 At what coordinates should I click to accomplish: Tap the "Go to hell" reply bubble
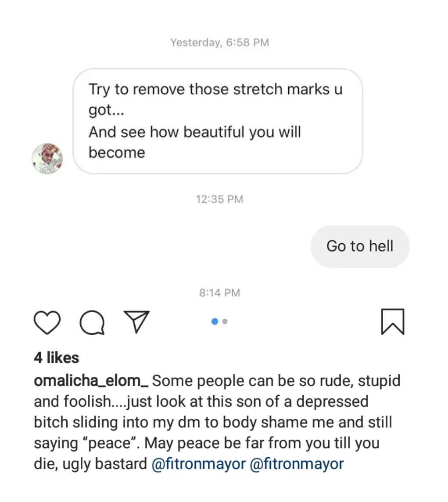point(360,246)
